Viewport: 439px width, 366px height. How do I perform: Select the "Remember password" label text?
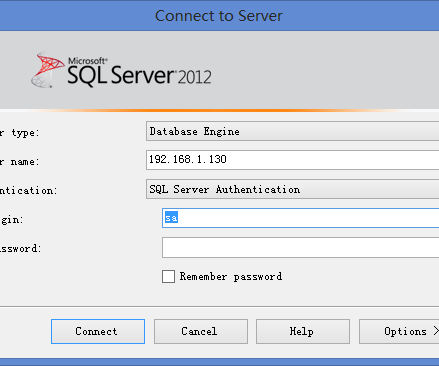[x=231, y=276]
